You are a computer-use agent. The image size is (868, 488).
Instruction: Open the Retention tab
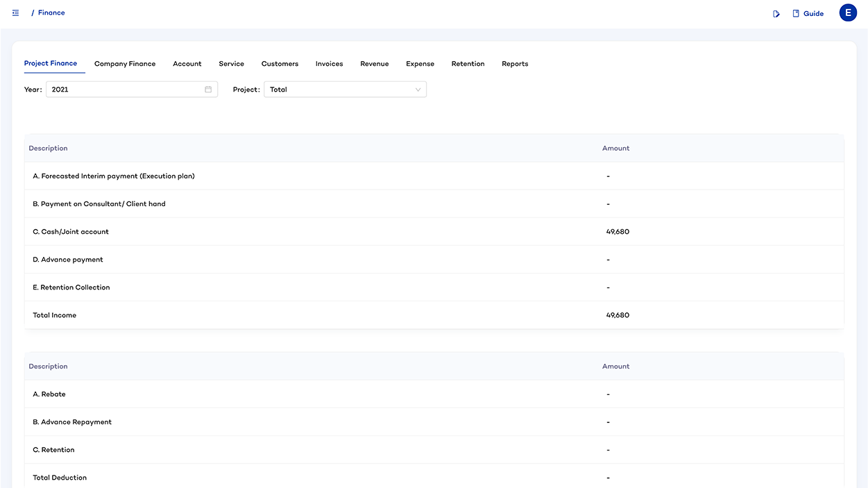468,64
